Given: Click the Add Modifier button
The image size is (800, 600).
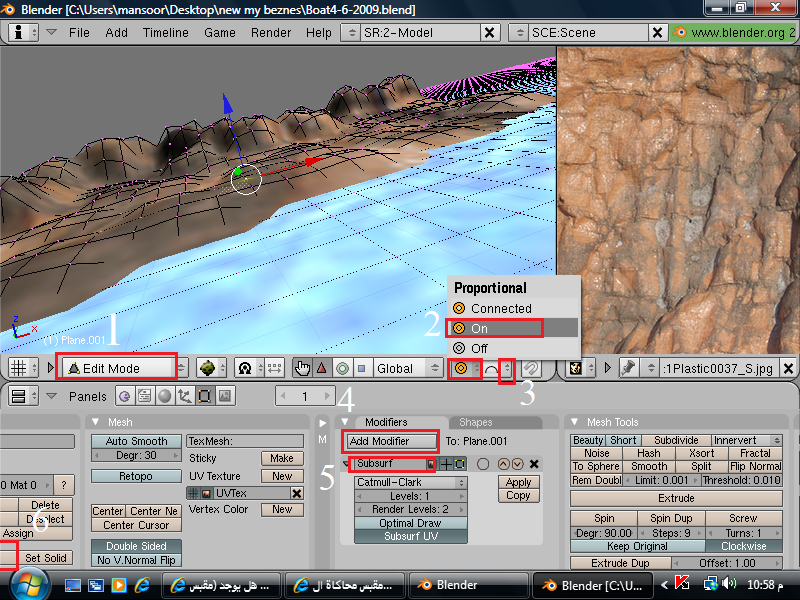Looking at the screenshot, I should [x=391, y=441].
